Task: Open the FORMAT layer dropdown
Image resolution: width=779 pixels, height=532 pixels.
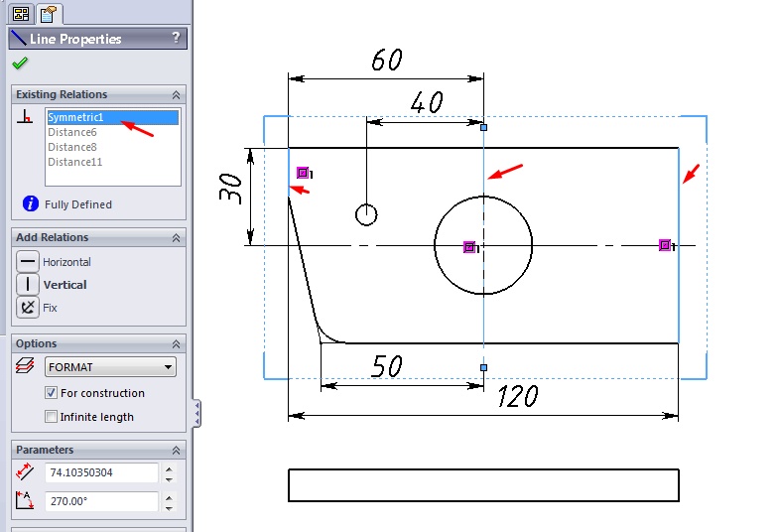Action: pyautogui.click(x=110, y=367)
